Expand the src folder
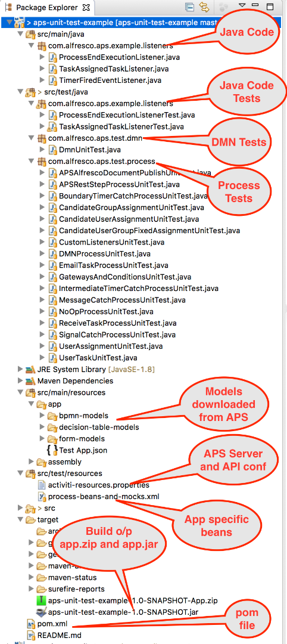 point(20,508)
